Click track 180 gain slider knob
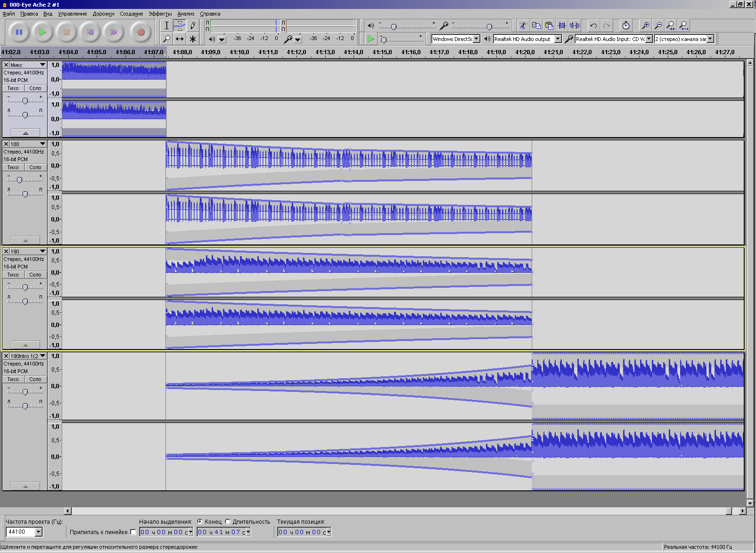756x553 pixels. click(x=19, y=180)
